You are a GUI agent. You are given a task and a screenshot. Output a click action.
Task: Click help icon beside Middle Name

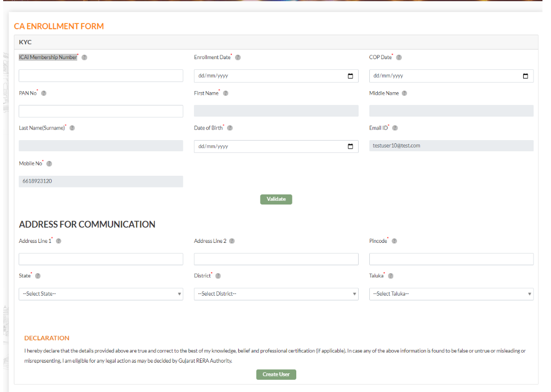point(404,93)
